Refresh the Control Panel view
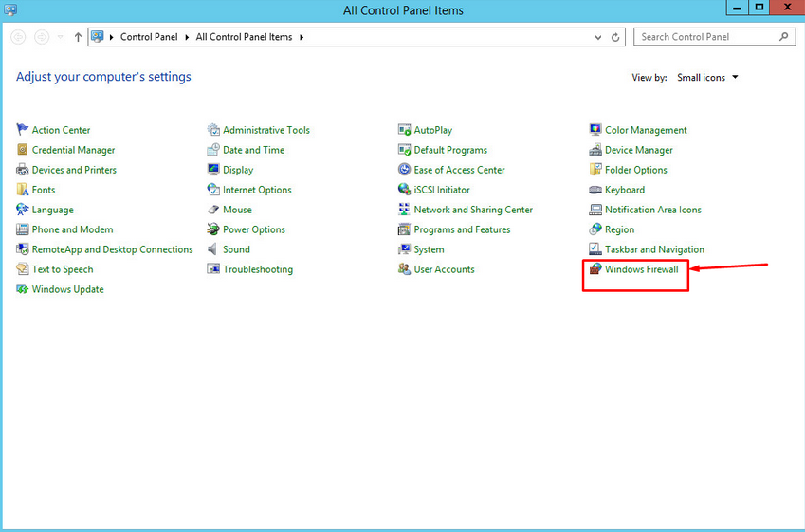 click(615, 38)
